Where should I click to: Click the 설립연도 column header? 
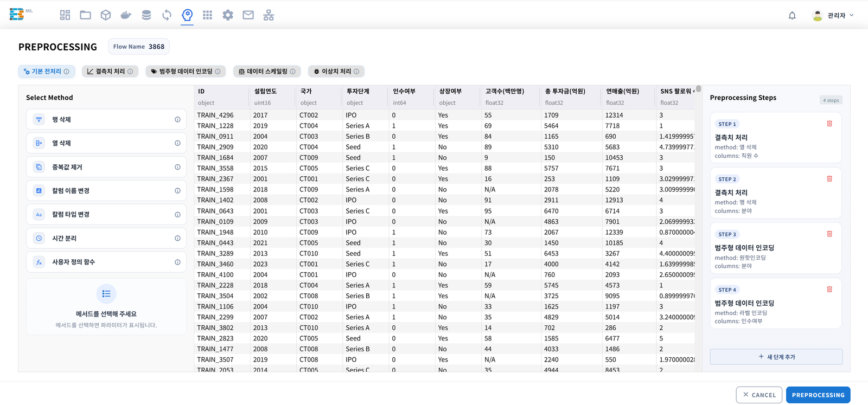273,97
